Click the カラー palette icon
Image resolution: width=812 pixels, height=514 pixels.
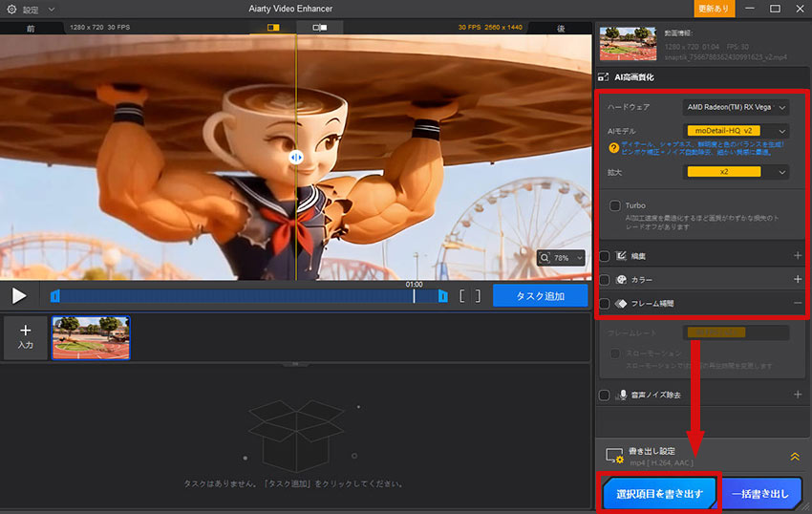pyautogui.click(x=621, y=280)
